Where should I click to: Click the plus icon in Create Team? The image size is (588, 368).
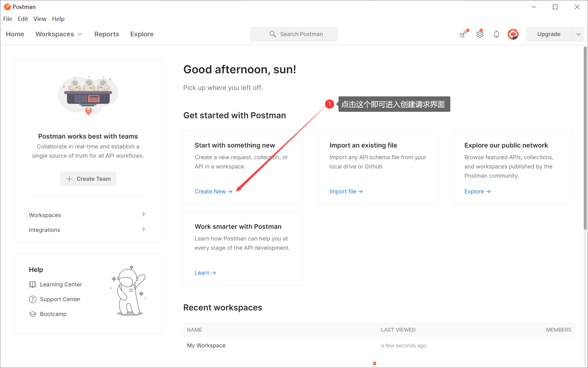69,179
